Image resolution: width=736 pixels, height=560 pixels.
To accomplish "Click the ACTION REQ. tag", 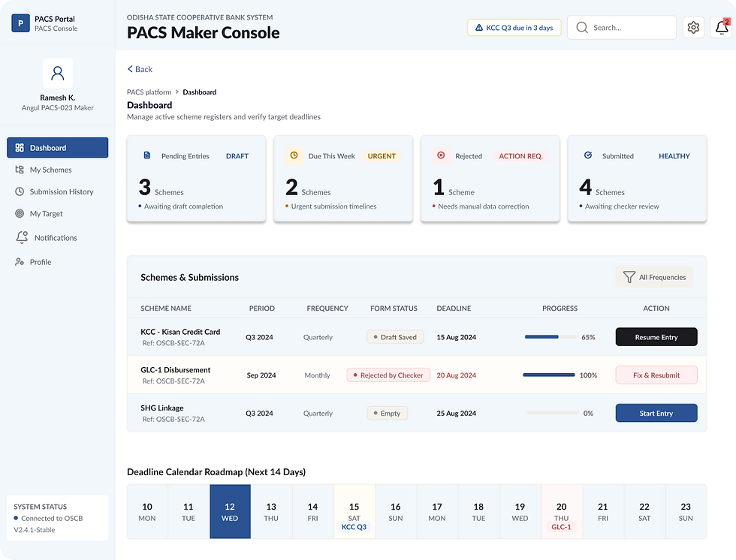I will (520, 155).
